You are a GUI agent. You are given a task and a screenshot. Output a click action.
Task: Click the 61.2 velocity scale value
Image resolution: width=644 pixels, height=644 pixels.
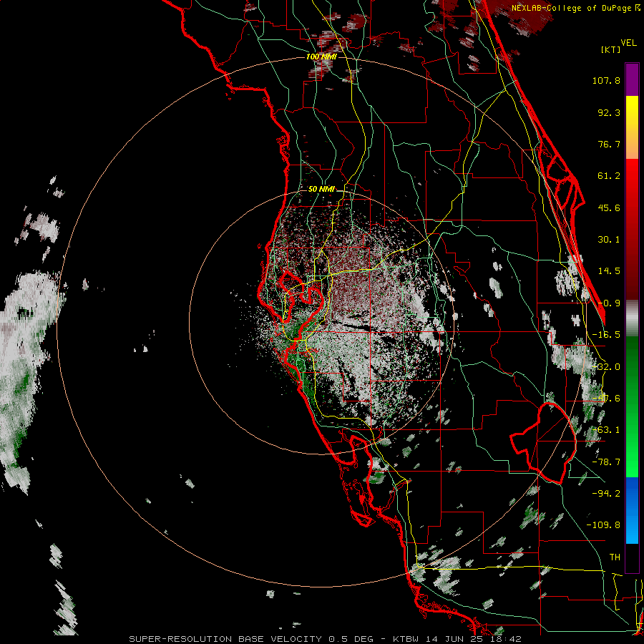pos(609,176)
